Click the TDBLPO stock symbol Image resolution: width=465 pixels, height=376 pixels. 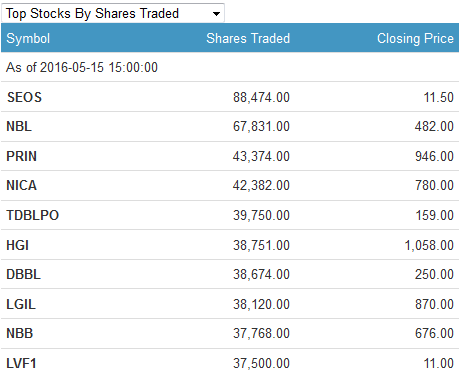33,215
